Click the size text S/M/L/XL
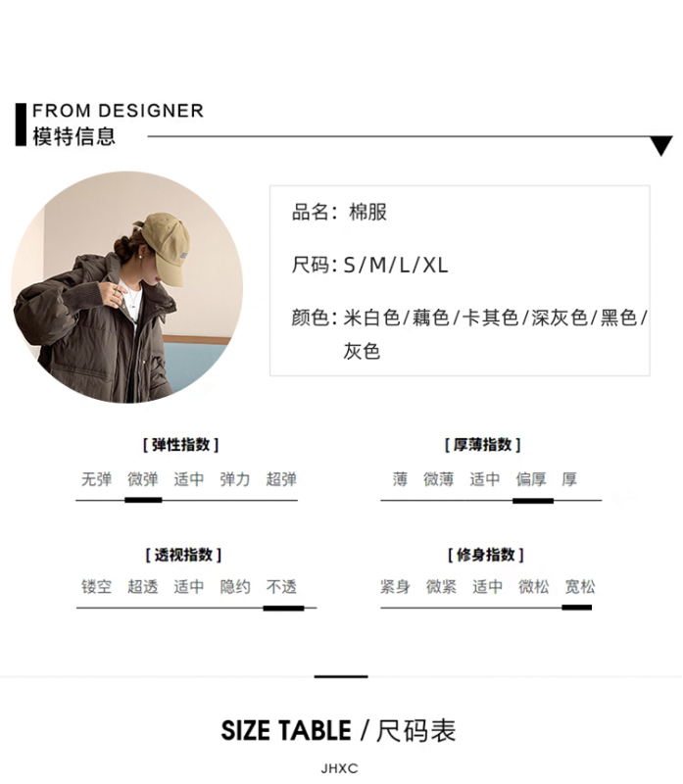Image resolution: width=683 pixels, height=784 pixels. click(396, 265)
